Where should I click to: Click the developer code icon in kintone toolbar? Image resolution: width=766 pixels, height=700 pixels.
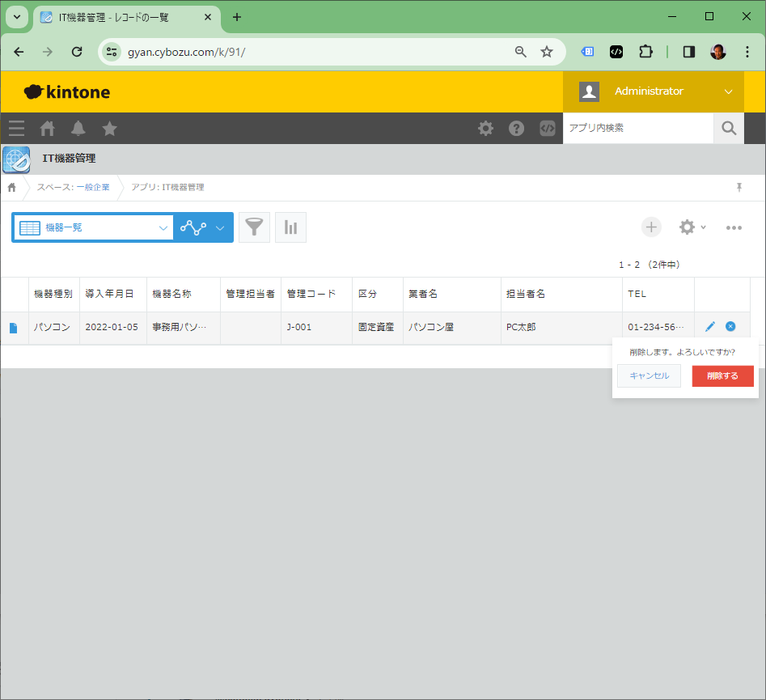547,129
